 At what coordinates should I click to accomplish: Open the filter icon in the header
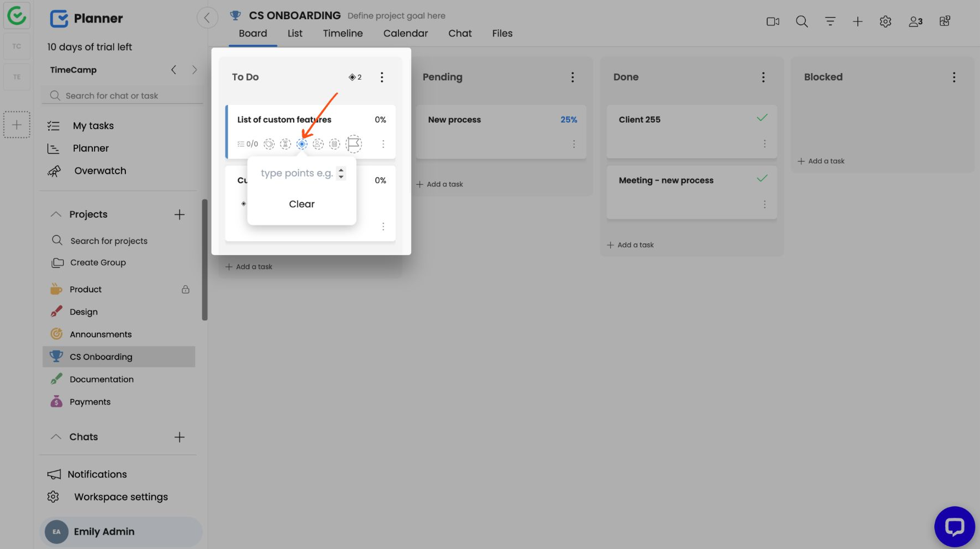pos(830,21)
